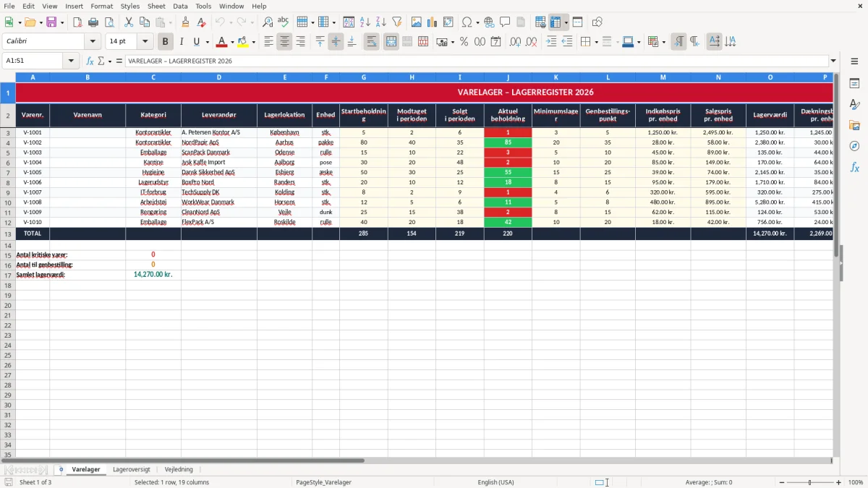Format as Percent icon
Screen dimensions: 868x488
(x=464, y=42)
